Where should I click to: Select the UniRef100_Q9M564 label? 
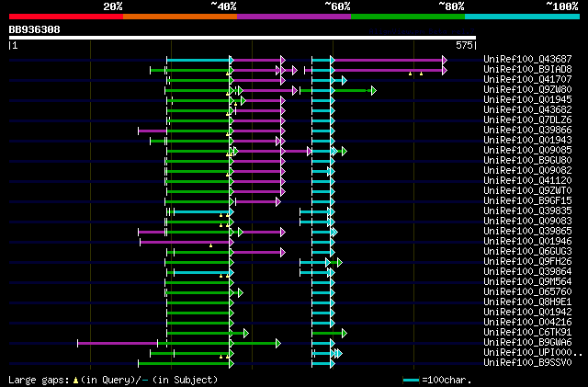click(x=527, y=282)
